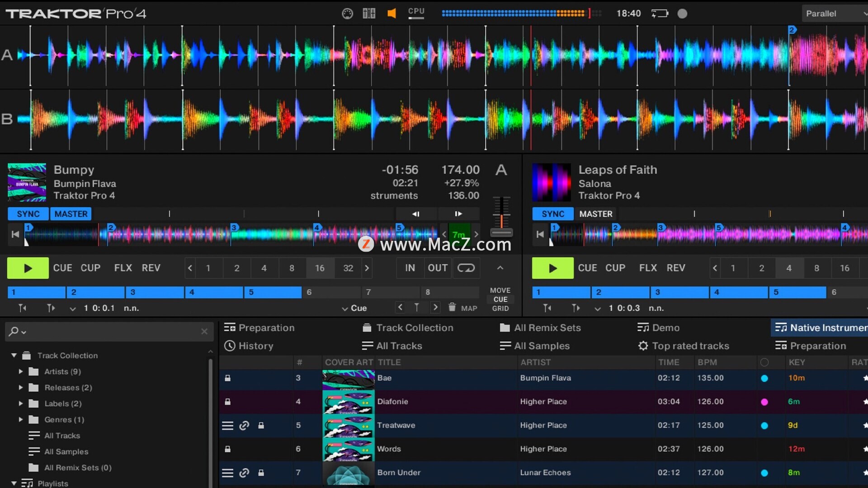Open the Cue type dropdown on deck A
Screen dimensions: 868x488
tap(354, 308)
